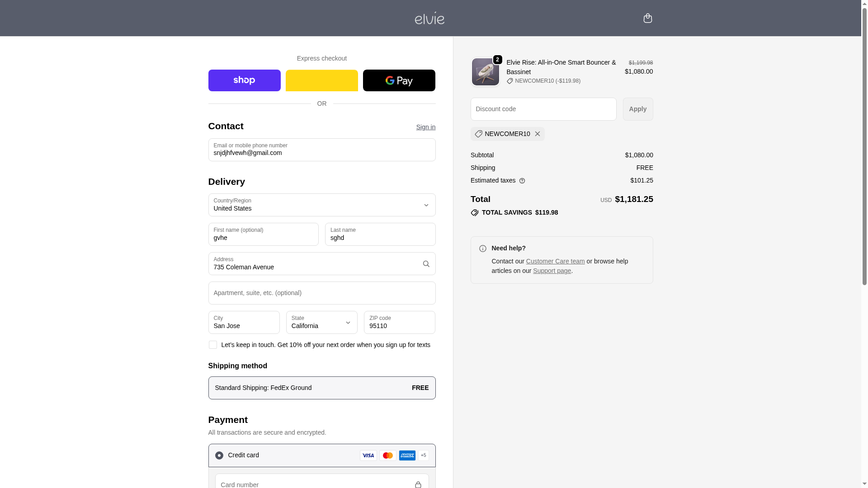Show the +5 more card brands
The height and width of the screenshot is (488, 868).
pyautogui.click(x=423, y=455)
